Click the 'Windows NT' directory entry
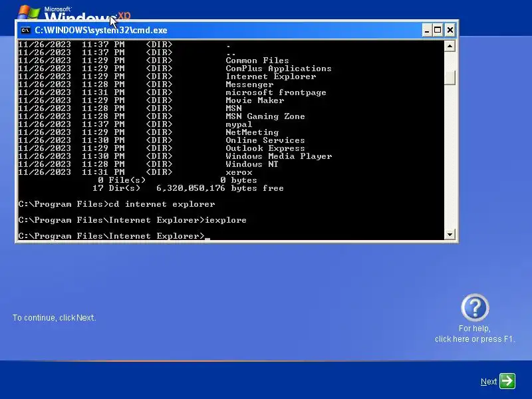This screenshot has width=532, height=399. pyautogui.click(x=252, y=164)
